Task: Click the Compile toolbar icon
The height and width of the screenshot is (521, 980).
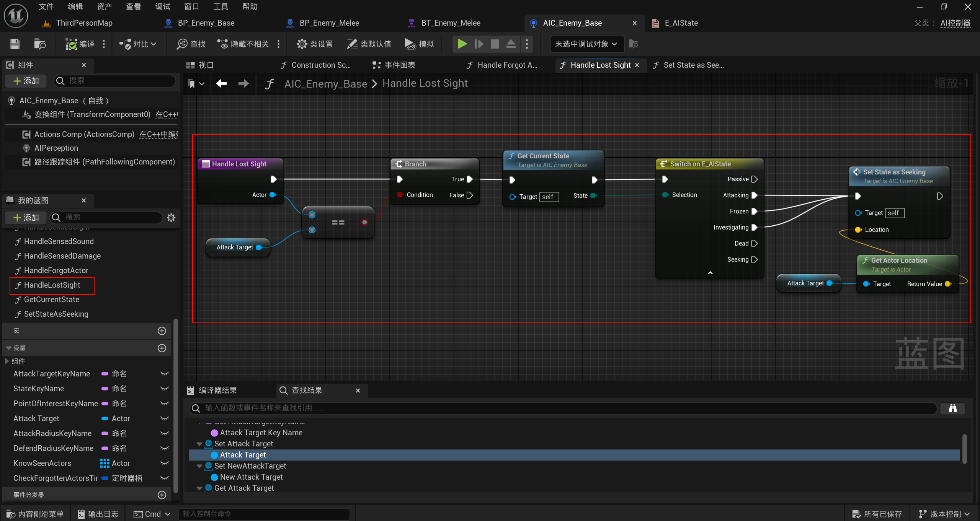Action: coord(71,44)
